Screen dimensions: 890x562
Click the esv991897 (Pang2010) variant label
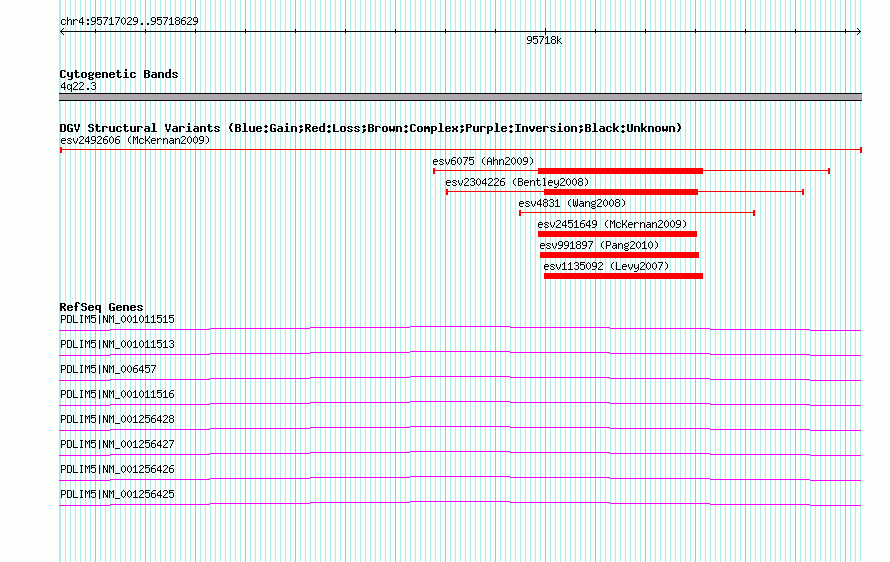pos(599,245)
